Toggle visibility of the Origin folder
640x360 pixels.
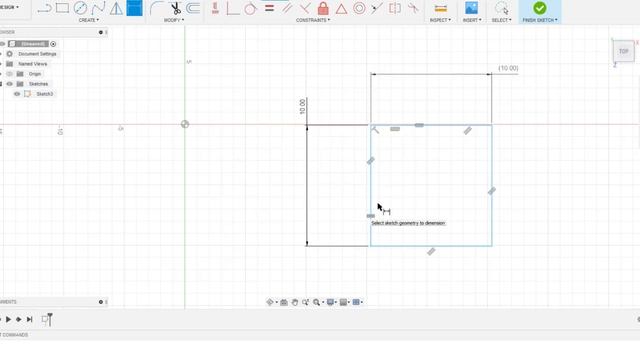(9, 74)
